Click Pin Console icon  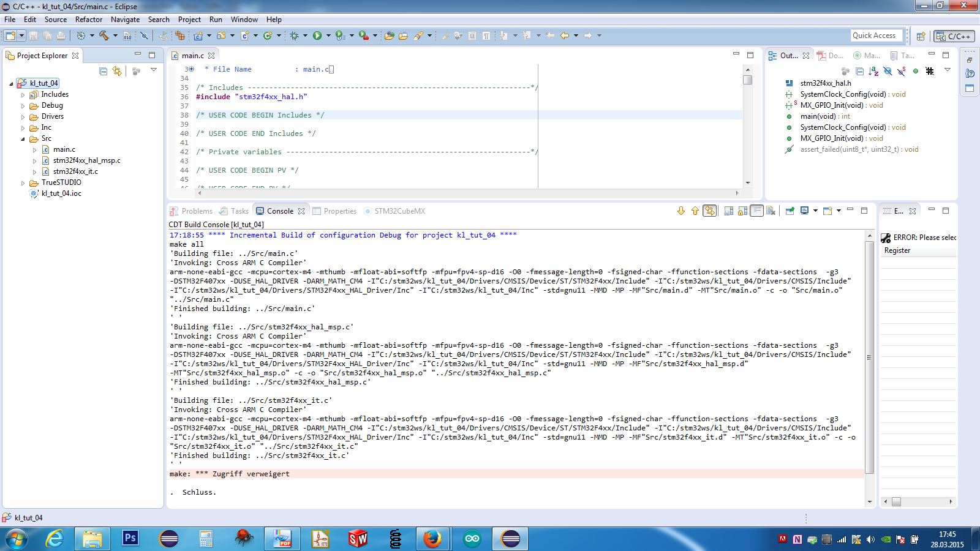pyautogui.click(x=790, y=211)
